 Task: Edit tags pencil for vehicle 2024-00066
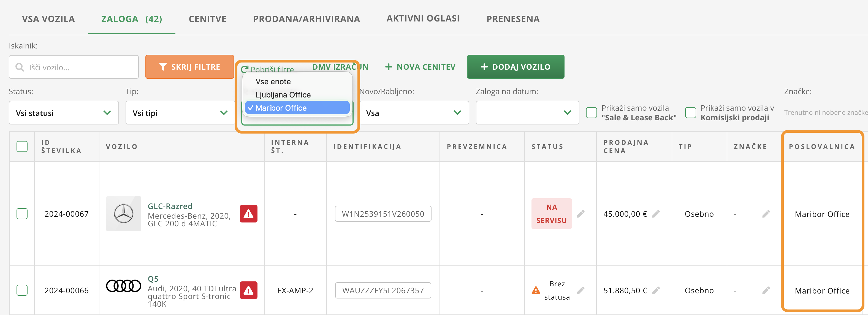click(x=766, y=290)
